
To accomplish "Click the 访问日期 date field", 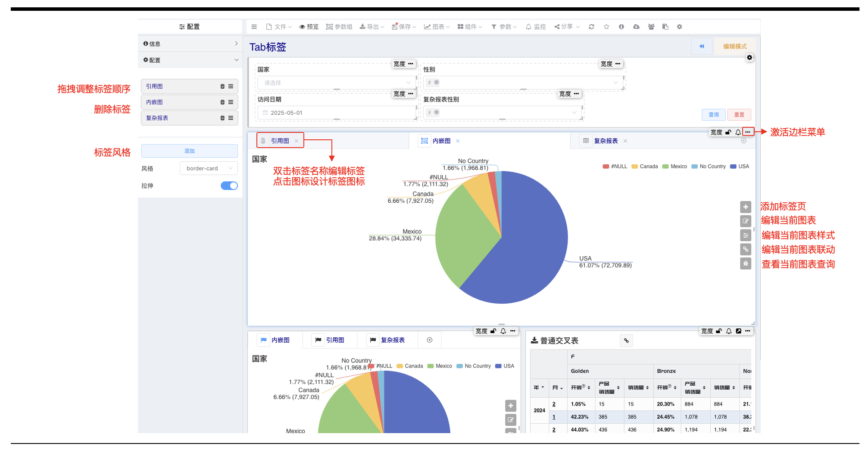I will [337, 113].
